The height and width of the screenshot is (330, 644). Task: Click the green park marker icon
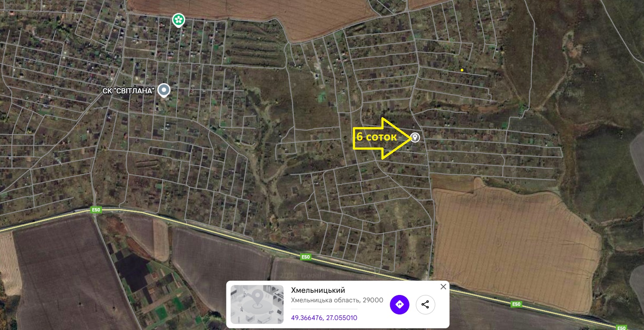coord(178,20)
